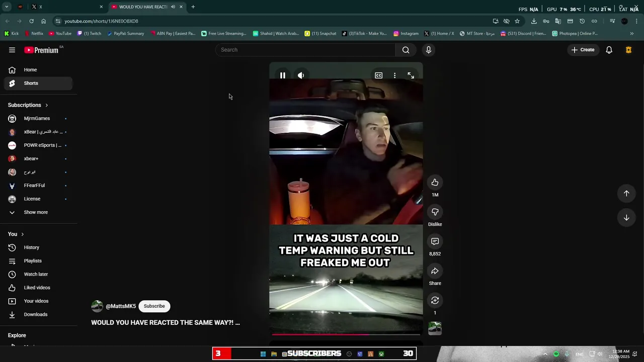Pause the Short with the pause button
The width and height of the screenshot is (644, 362).
[283, 75]
